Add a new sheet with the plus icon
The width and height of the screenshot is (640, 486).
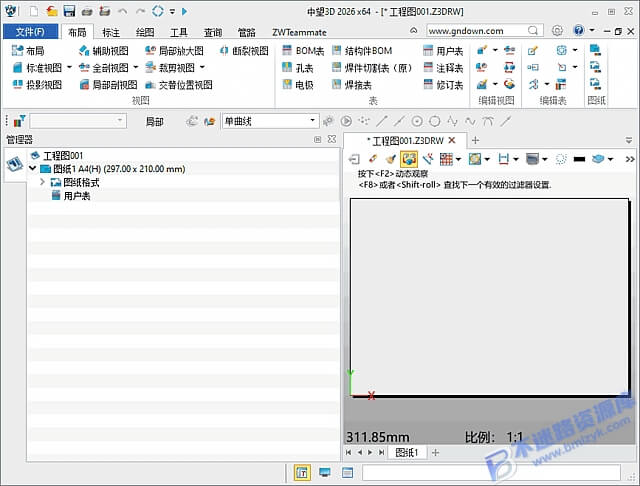(x=436, y=453)
